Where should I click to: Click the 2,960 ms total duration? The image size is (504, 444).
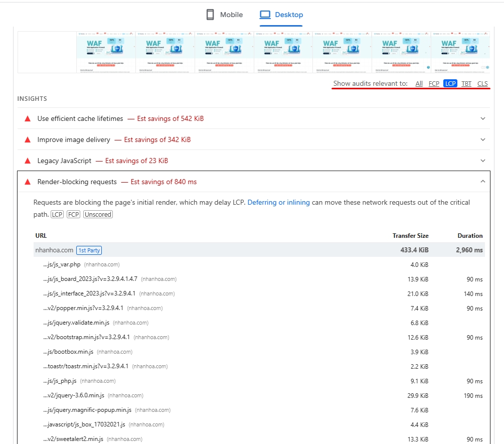(469, 250)
